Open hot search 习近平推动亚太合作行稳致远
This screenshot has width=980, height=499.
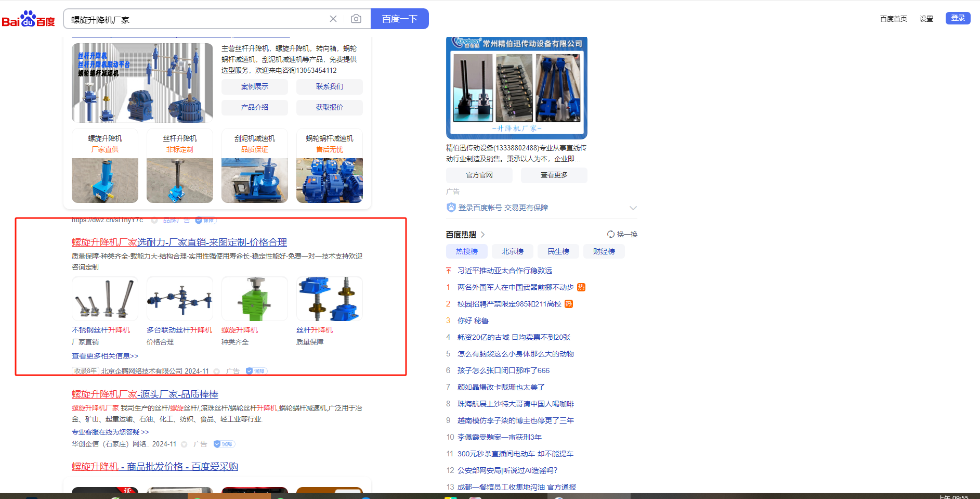(x=505, y=271)
